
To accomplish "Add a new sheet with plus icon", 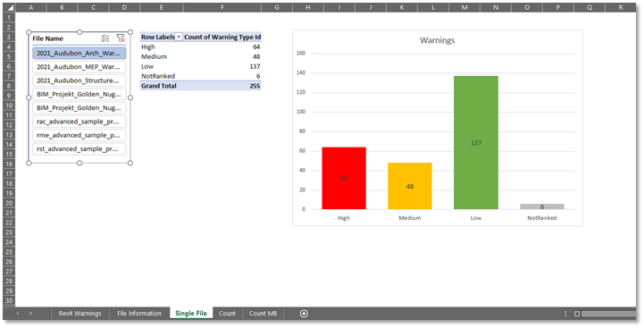I will tap(304, 314).
